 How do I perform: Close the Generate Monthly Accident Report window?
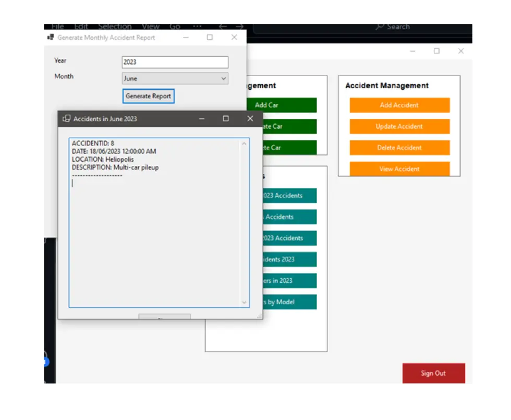[x=234, y=37]
